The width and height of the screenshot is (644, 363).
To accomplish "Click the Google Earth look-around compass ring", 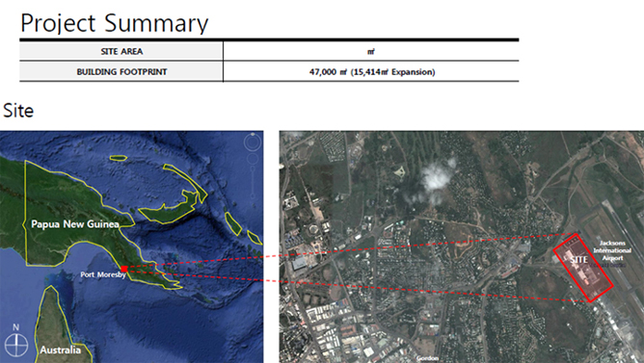I will 253,143.
